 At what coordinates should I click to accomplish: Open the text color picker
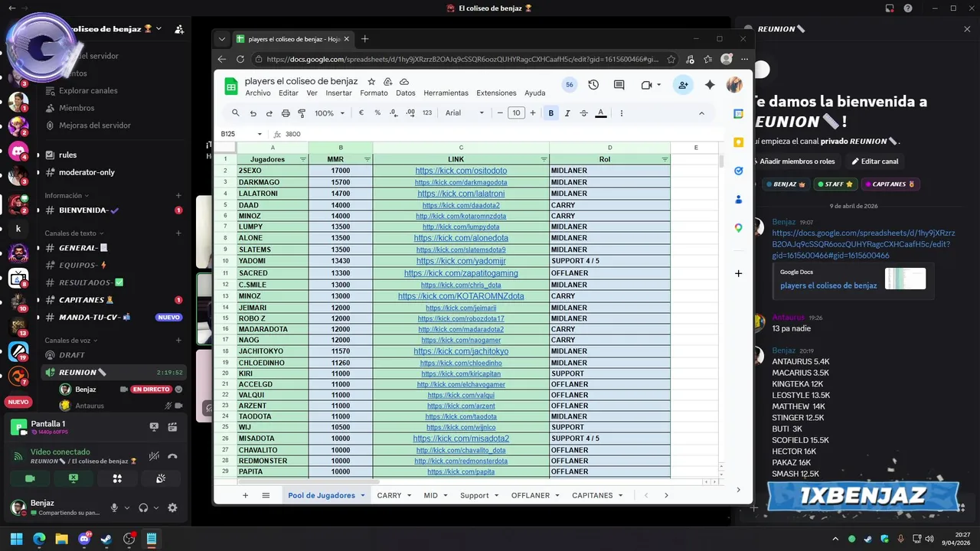pyautogui.click(x=601, y=113)
